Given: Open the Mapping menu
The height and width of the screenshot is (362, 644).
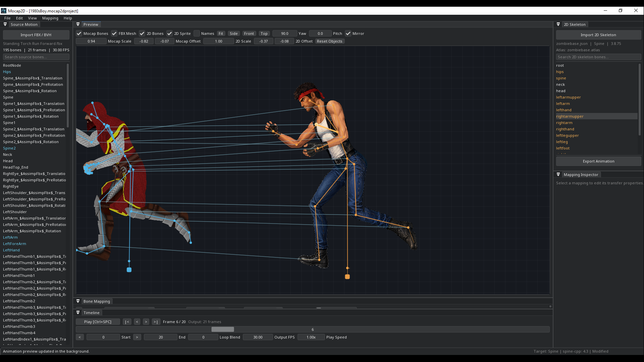Looking at the screenshot, I should (x=50, y=18).
